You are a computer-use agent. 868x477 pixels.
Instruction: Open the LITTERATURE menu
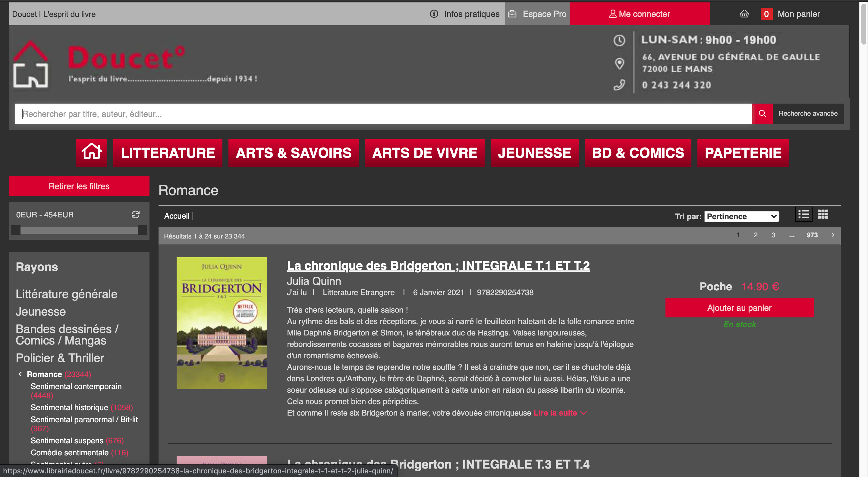click(168, 152)
